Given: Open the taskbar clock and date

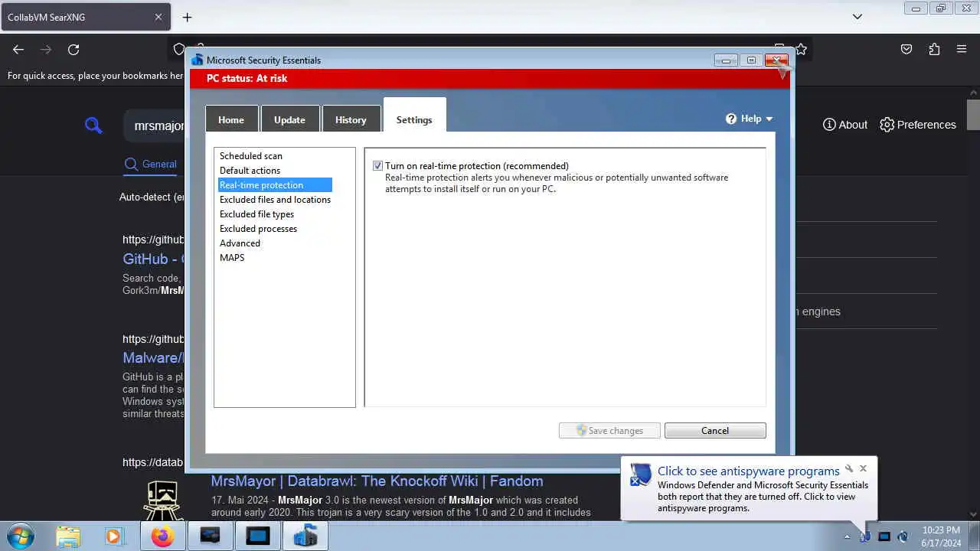Looking at the screenshot, I should [x=941, y=536].
